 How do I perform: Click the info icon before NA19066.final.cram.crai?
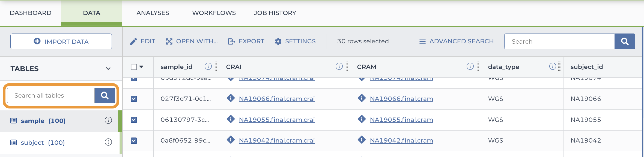tap(231, 98)
